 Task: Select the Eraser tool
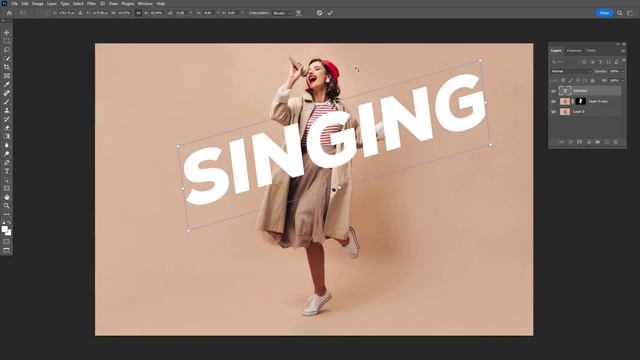(7, 128)
